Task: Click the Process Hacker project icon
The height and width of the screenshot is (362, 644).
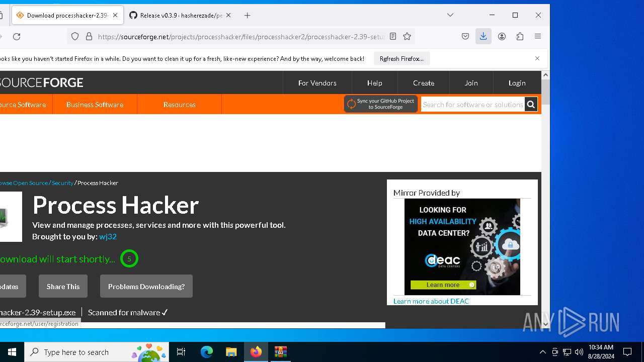Action: point(10,217)
